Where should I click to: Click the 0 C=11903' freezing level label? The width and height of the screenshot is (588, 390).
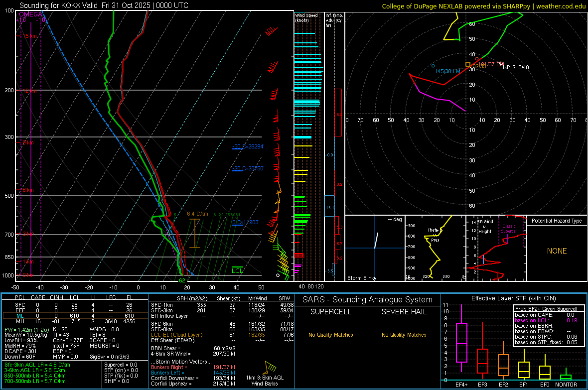246,222
